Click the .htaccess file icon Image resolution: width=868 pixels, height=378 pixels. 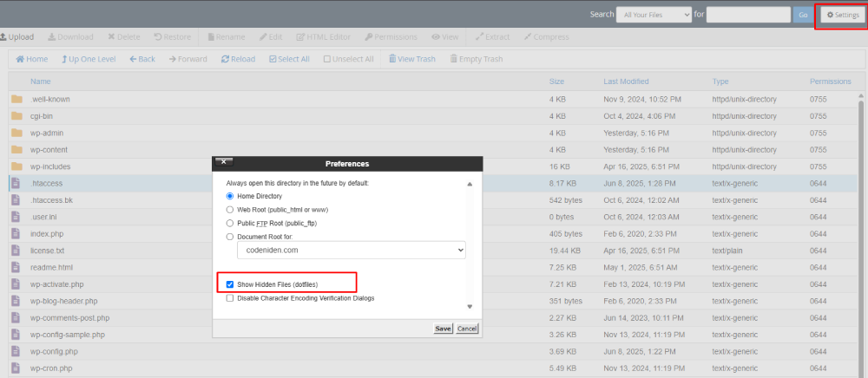16,184
